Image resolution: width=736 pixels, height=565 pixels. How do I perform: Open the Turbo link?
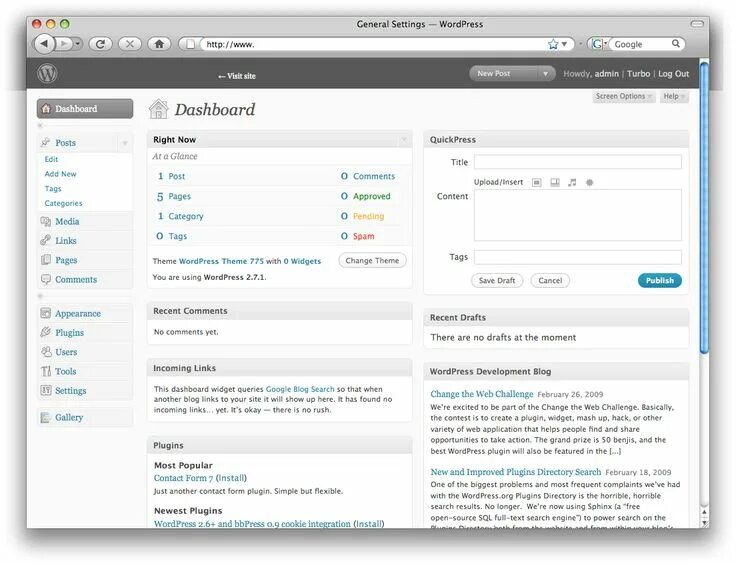pos(638,74)
